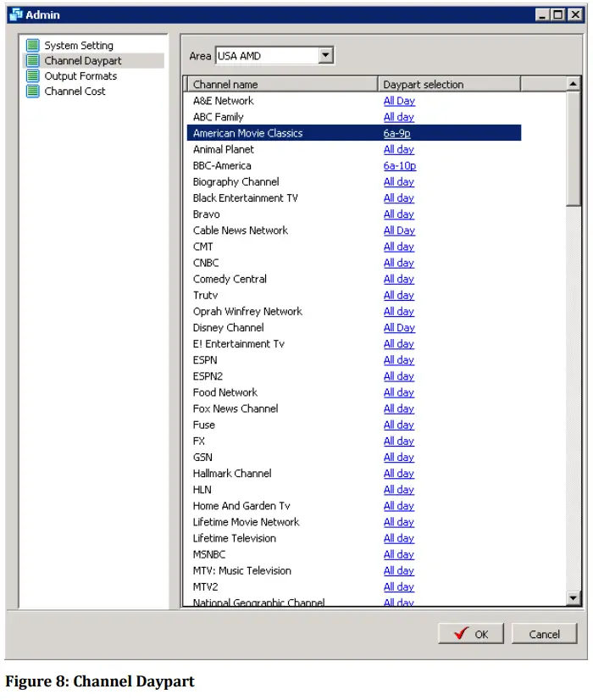This screenshot has width=593, height=700.
Task: Maximize the Admin window
Action: [x=558, y=14]
